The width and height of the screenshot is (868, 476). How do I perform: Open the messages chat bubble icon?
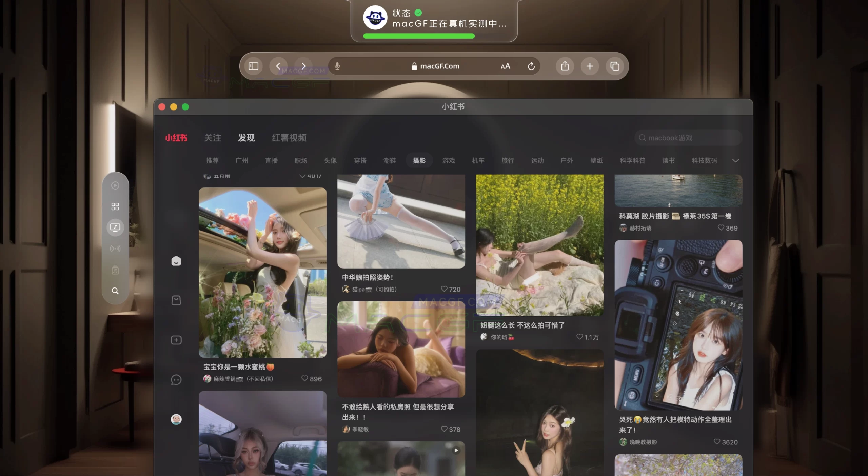point(176,380)
